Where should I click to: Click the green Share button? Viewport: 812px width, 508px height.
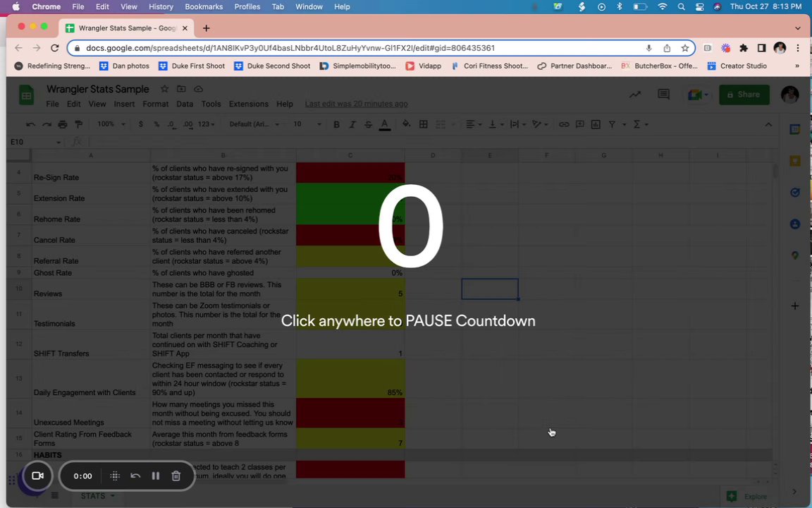tap(744, 95)
